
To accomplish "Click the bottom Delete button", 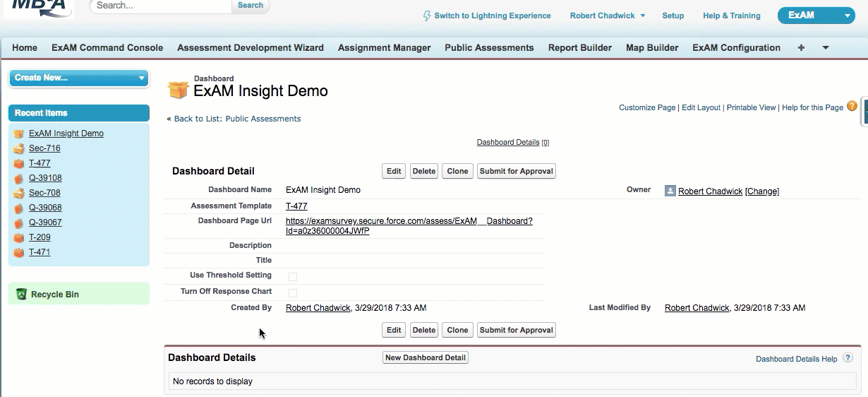I will tap(424, 330).
